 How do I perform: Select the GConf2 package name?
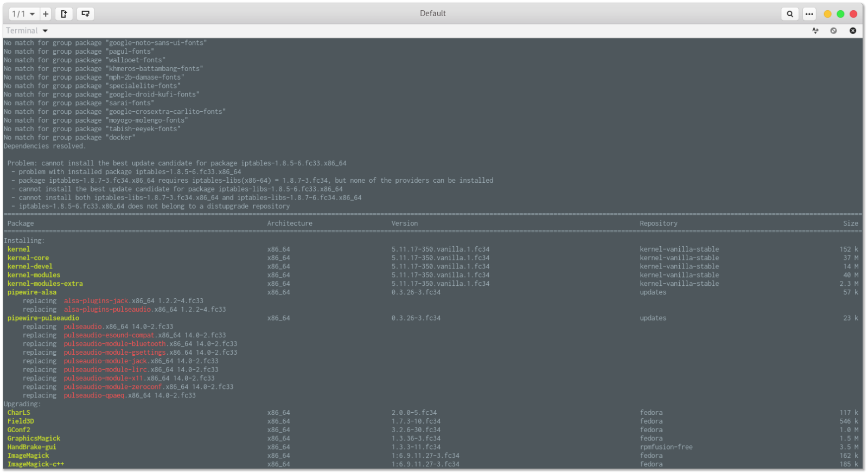pos(19,430)
